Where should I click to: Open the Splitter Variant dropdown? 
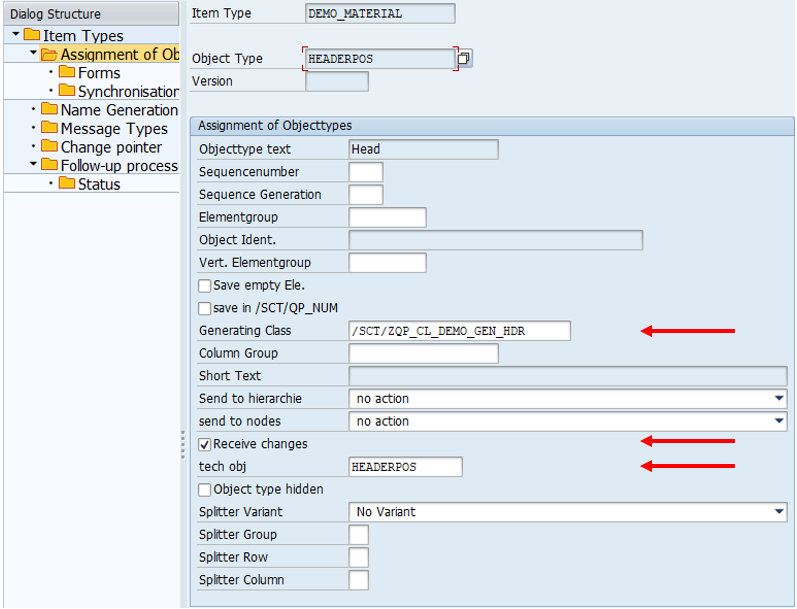click(x=779, y=512)
